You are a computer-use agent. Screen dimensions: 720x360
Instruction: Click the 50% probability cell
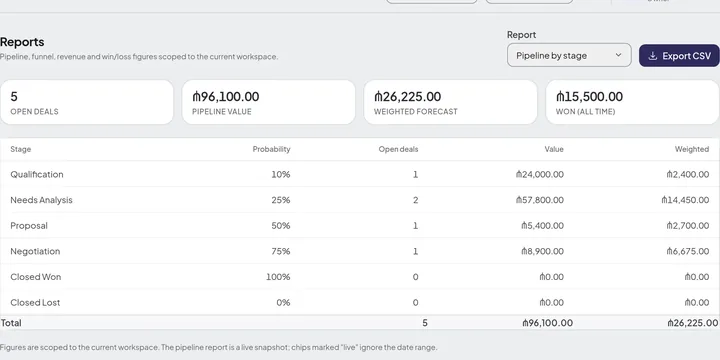[280, 226]
